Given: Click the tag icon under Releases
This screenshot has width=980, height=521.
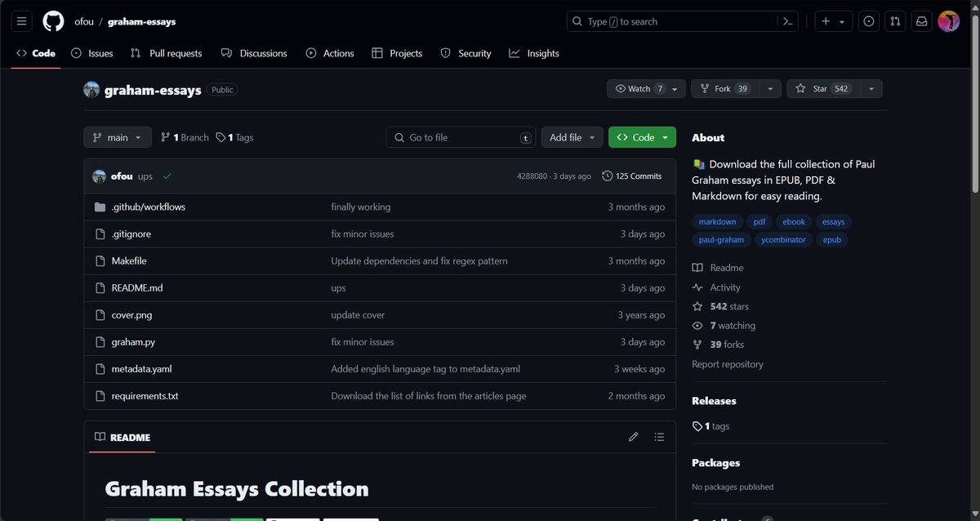Looking at the screenshot, I should [697, 426].
